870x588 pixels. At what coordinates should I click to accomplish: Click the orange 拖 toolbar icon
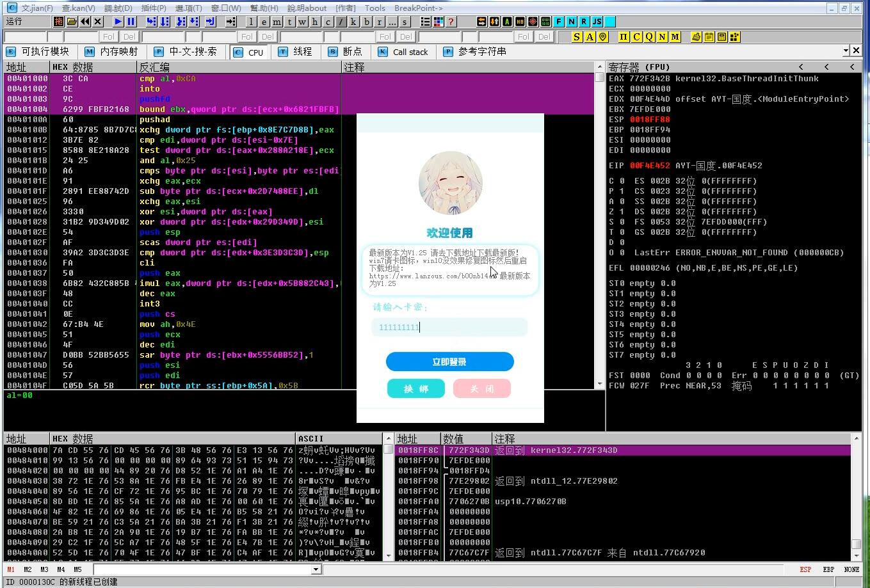(58, 21)
